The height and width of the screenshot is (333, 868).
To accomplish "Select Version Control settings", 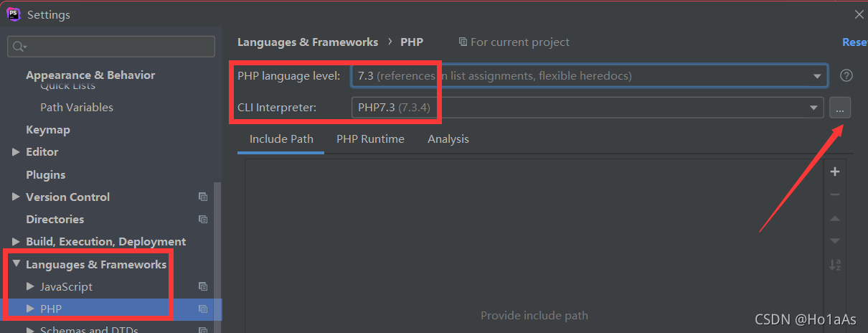I will [x=68, y=197].
